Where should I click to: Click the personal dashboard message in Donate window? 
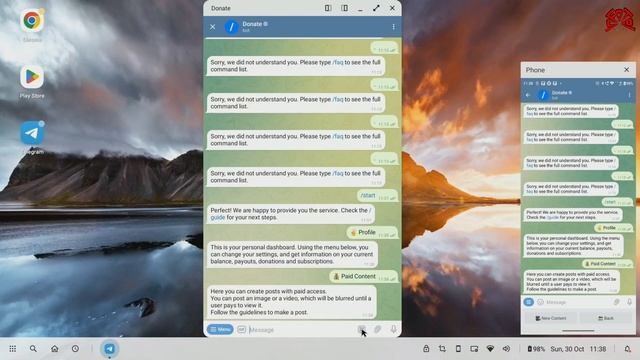292,254
